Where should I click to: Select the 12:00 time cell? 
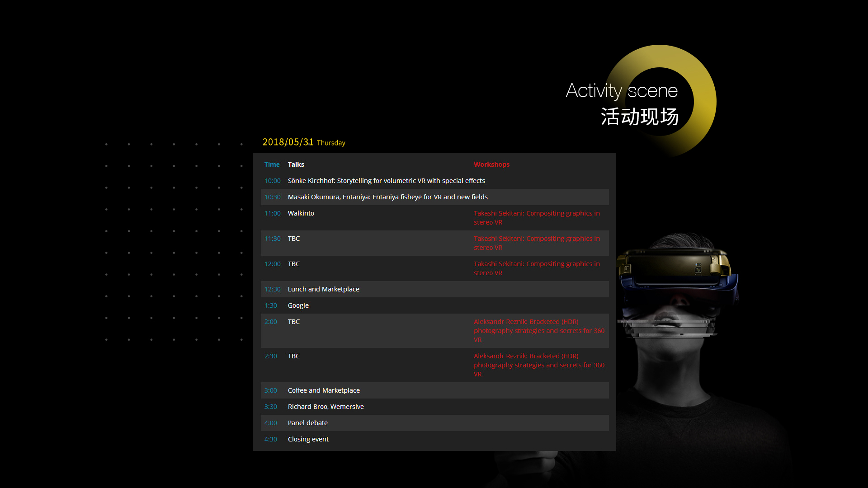click(x=273, y=264)
